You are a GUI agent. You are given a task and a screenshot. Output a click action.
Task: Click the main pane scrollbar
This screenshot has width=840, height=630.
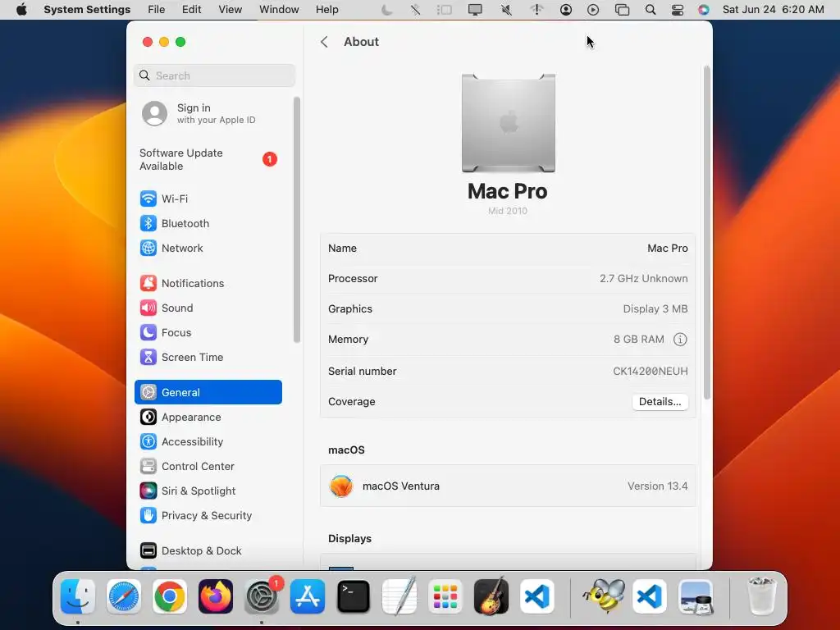(x=707, y=232)
